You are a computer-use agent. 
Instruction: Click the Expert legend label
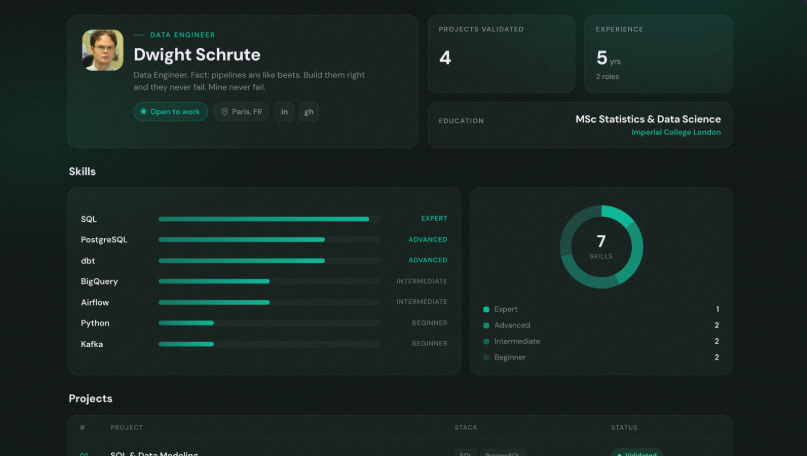coord(505,309)
